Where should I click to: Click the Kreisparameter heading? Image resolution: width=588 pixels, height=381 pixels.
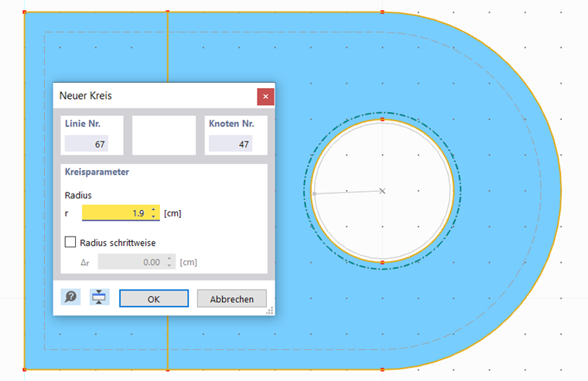[x=97, y=172]
